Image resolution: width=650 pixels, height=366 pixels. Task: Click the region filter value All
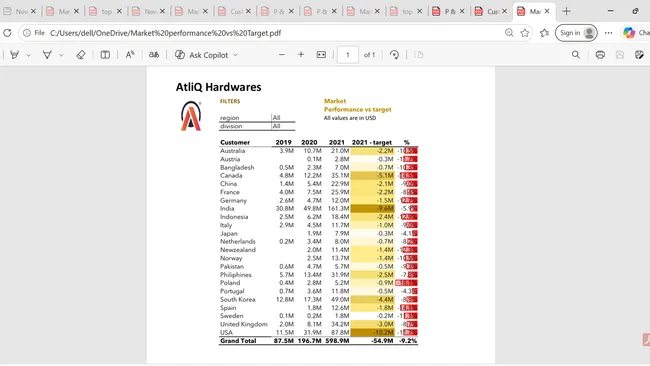[276, 118]
